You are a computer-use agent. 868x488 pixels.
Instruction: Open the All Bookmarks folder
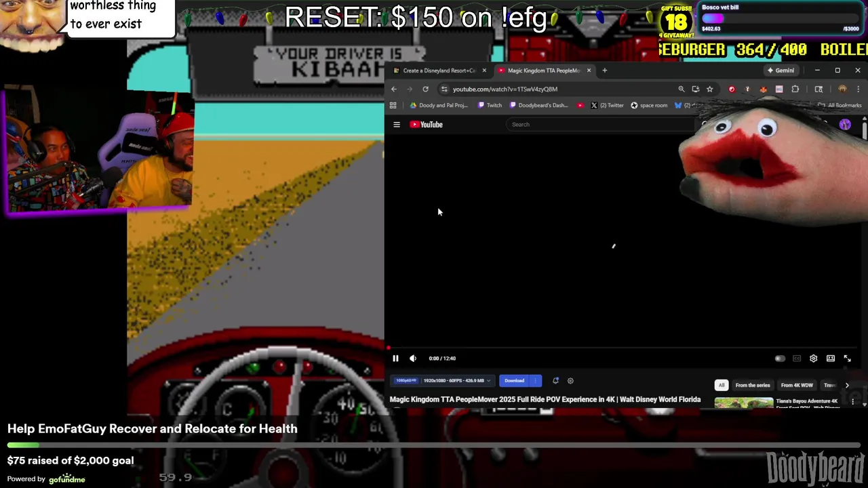[x=840, y=106]
